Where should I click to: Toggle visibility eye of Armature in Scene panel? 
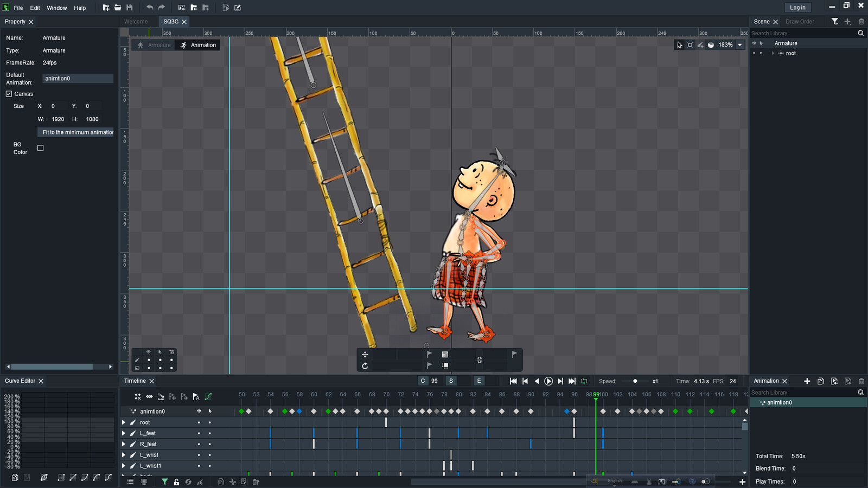point(754,43)
